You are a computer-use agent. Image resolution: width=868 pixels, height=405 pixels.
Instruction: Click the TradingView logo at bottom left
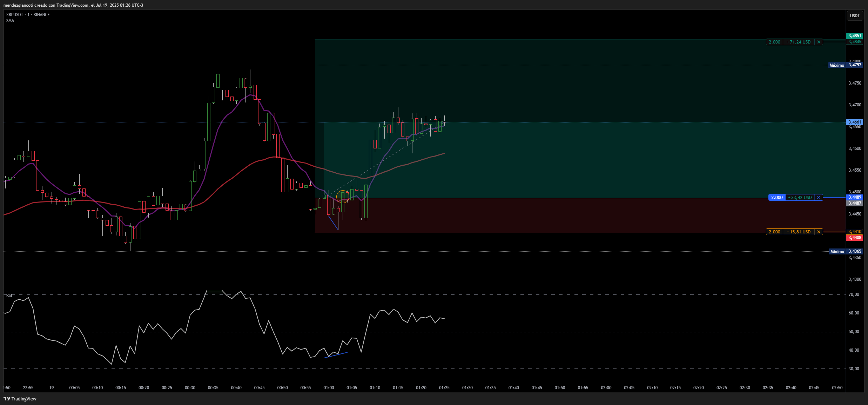tap(20, 399)
